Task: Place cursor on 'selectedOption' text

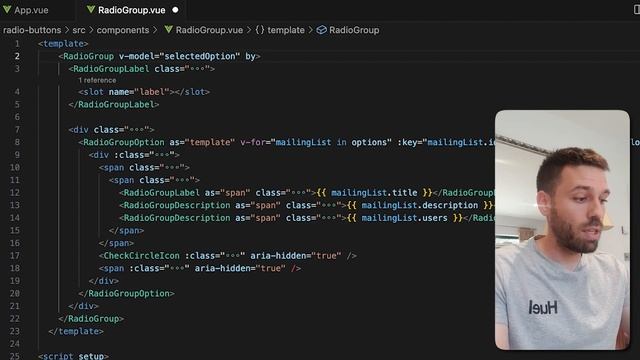Action: (200, 56)
